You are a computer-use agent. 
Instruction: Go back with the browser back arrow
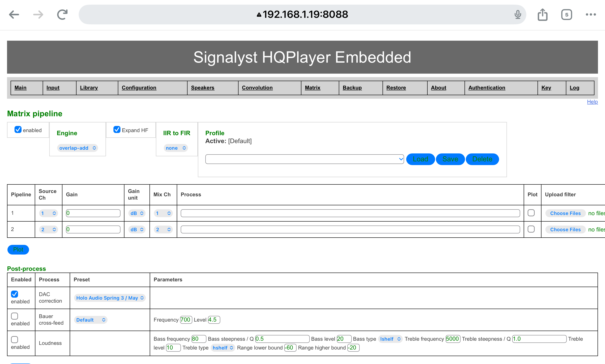pyautogui.click(x=14, y=15)
